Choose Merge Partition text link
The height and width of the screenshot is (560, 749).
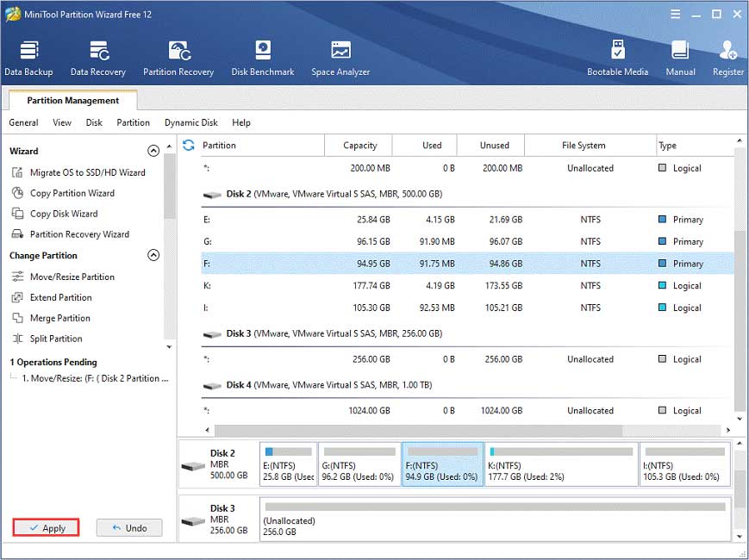pyautogui.click(x=60, y=318)
